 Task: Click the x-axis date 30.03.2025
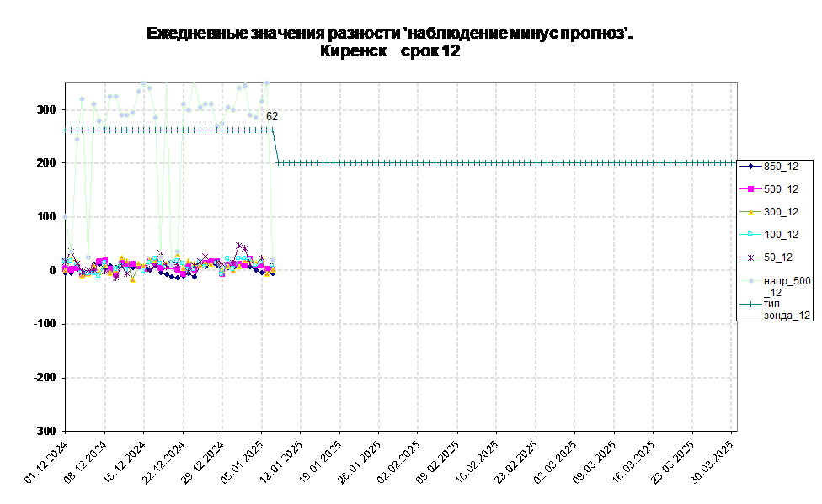[713, 462]
